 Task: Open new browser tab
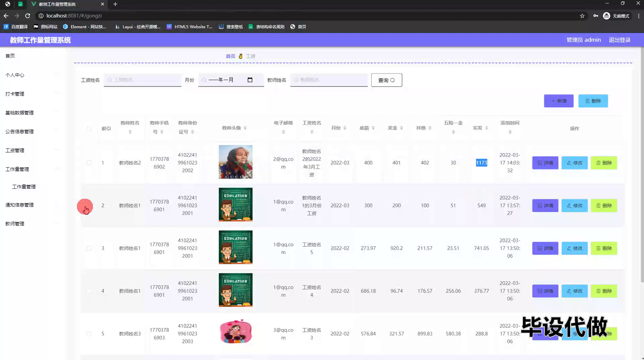115,4
